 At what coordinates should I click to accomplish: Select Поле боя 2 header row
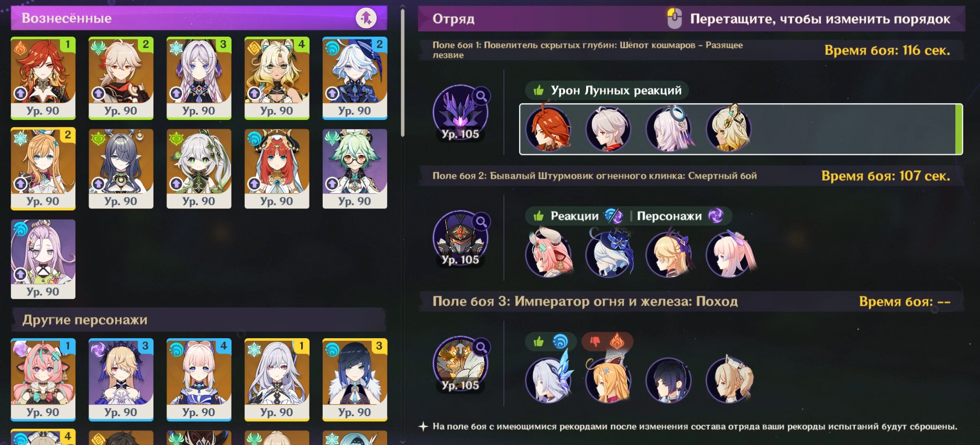[691, 176]
